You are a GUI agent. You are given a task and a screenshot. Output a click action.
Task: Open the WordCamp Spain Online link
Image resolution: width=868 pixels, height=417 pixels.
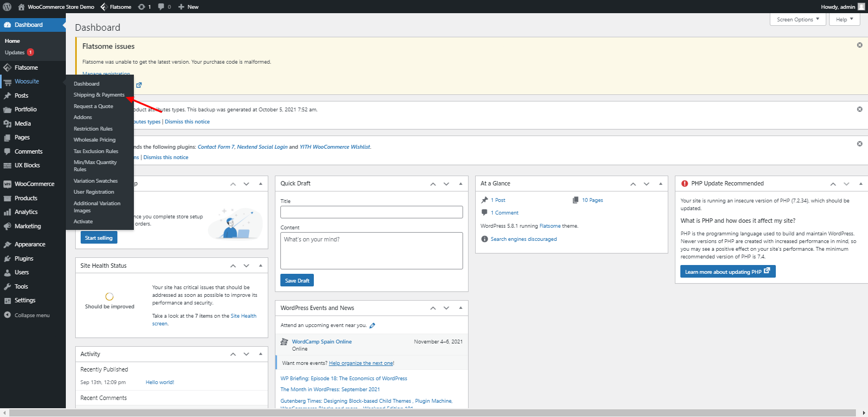tap(322, 342)
